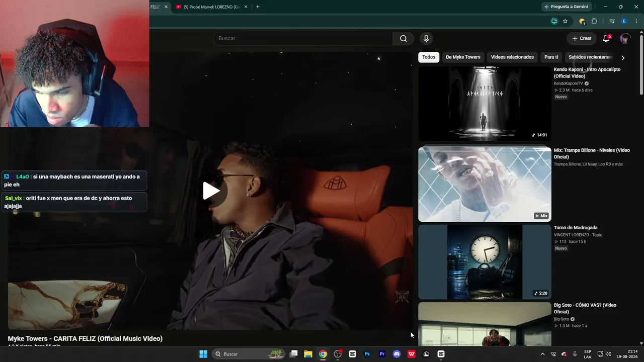Open the YouTube account avatar menu
The width and height of the screenshot is (644, 362).
point(625,38)
